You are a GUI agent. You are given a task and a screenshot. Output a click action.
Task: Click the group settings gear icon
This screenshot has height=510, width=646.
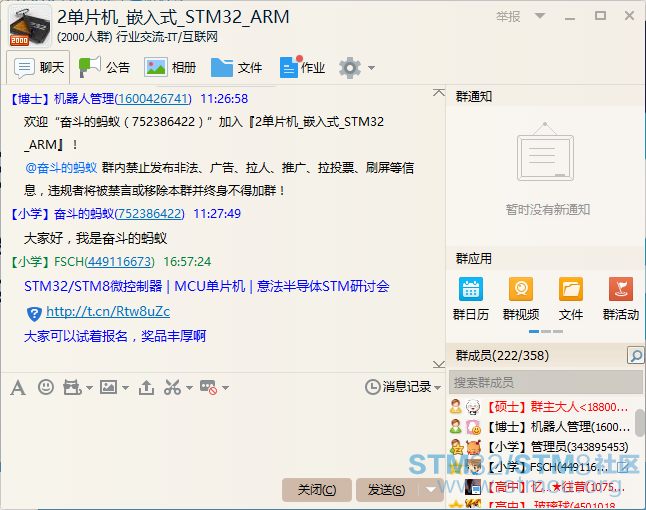coord(350,68)
